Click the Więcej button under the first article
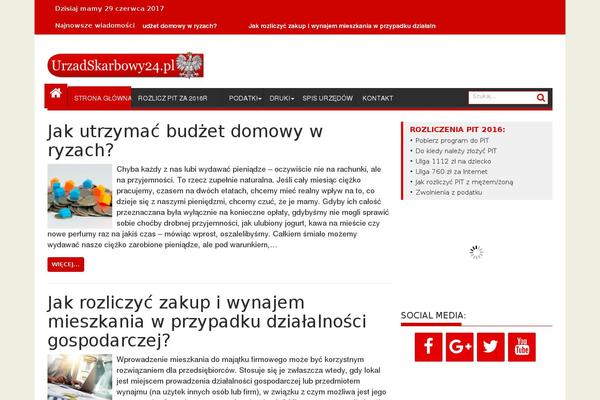600x400 pixels. tap(66, 264)
